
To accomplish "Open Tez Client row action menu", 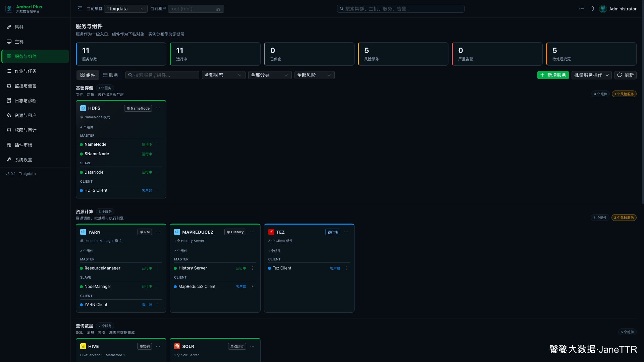I will 346,268.
